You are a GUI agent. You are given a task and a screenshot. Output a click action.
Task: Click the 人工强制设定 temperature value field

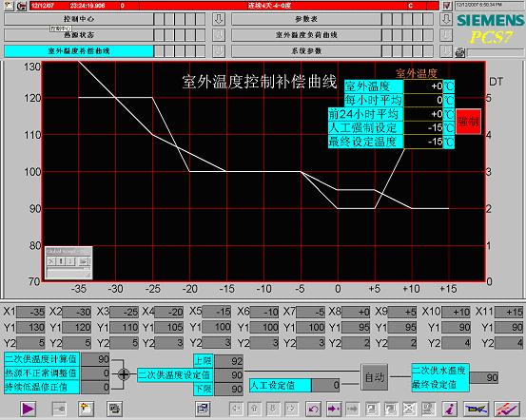423,127
